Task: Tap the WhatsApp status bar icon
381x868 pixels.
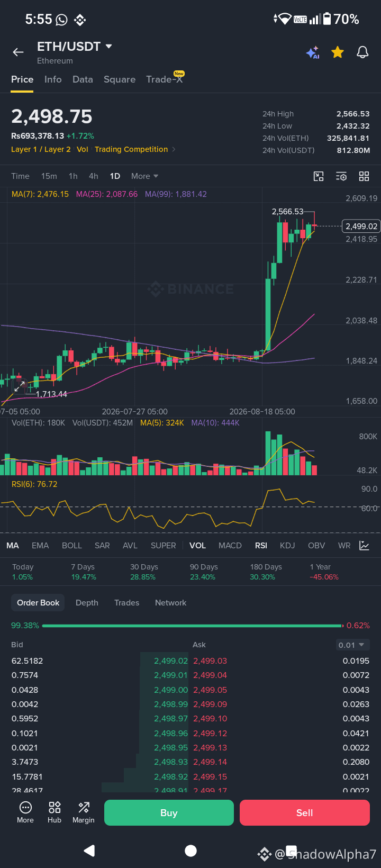Action: tap(62, 20)
